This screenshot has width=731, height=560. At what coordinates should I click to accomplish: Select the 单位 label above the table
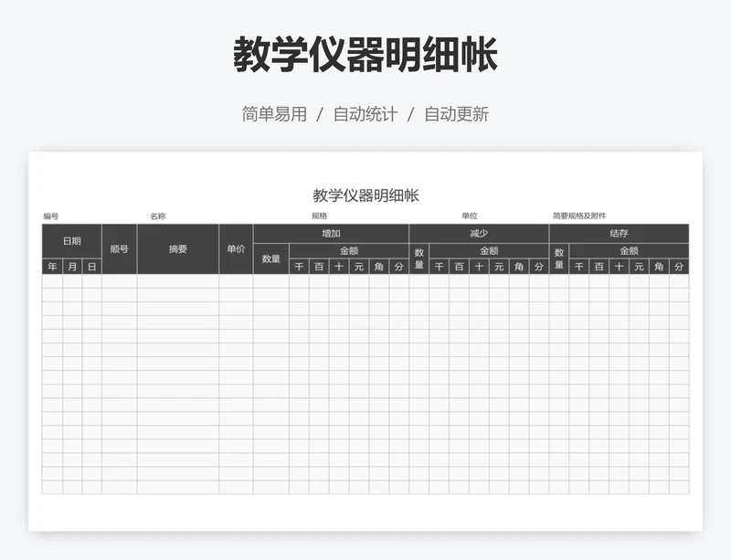pyautogui.click(x=470, y=216)
